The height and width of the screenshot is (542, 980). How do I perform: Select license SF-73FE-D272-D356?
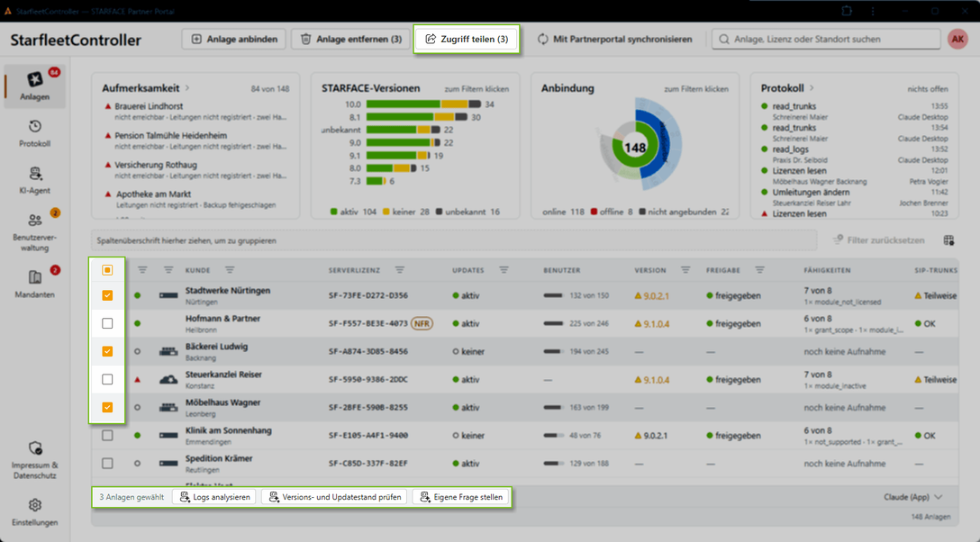click(368, 295)
